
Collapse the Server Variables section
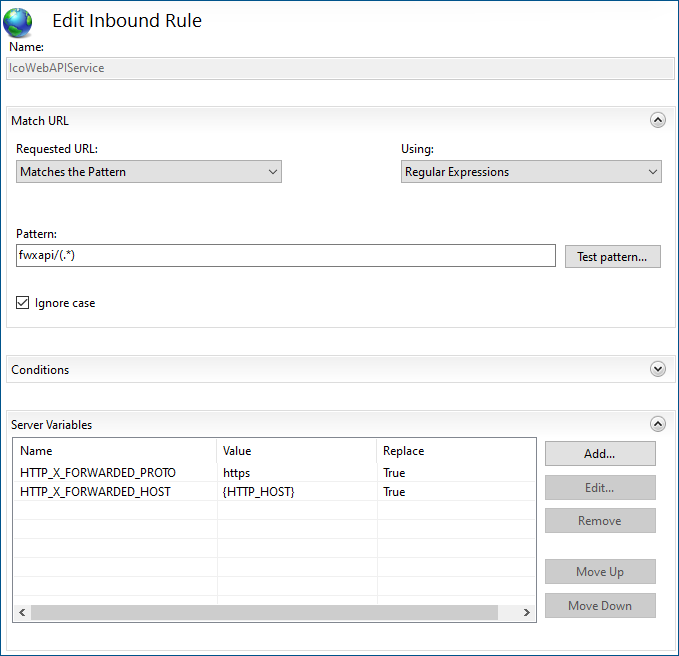(657, 424)
